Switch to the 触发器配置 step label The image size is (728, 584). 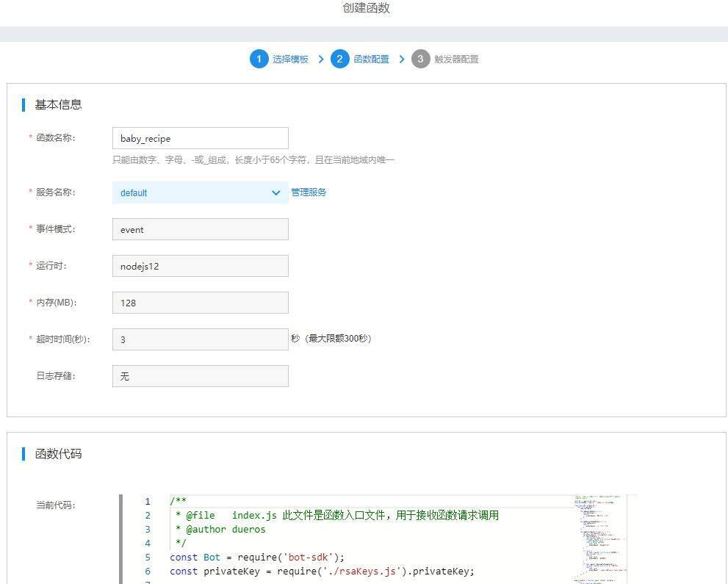point(455,60)
